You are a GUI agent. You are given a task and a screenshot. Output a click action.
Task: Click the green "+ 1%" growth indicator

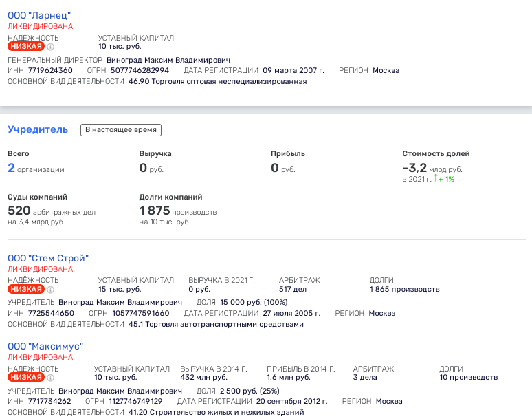(x=444, y=179)
